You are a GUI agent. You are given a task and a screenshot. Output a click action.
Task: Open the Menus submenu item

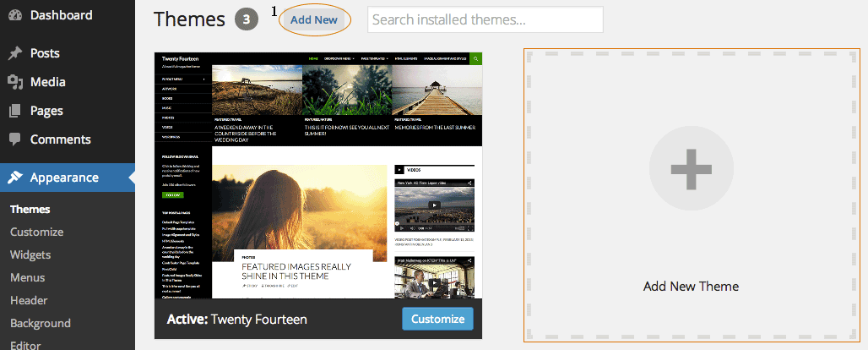point(28,277)
